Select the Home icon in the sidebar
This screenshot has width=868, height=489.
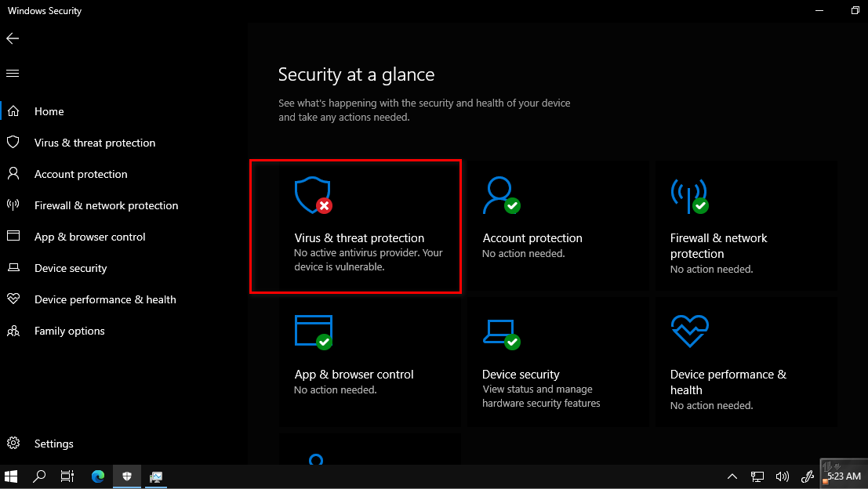point(13,111)
